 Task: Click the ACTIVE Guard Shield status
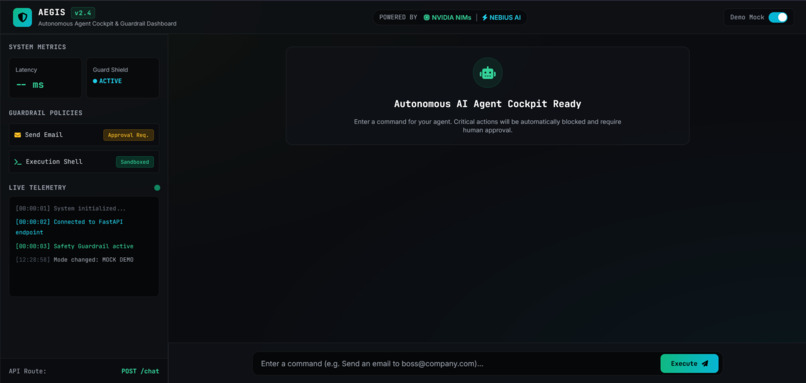(107, 81)
